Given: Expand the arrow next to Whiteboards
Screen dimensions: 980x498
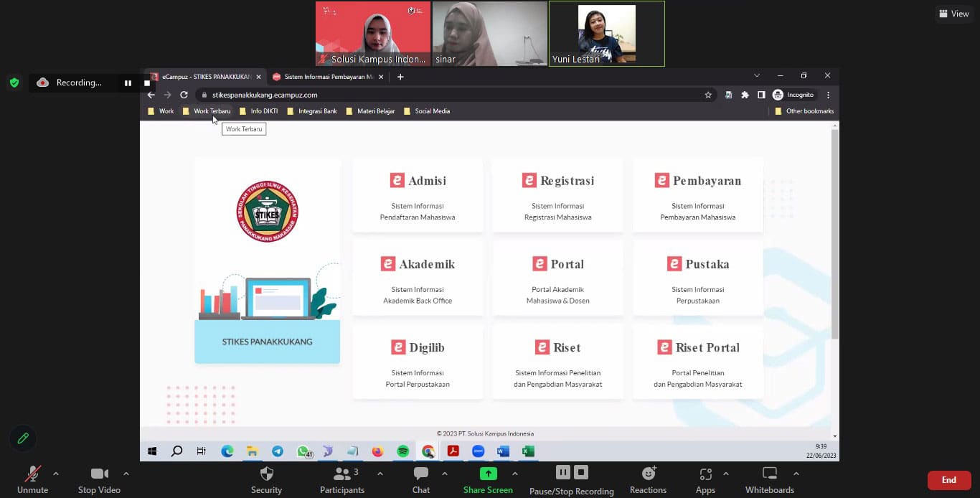Looking at the screenshot, I should (x=796, y=474).
